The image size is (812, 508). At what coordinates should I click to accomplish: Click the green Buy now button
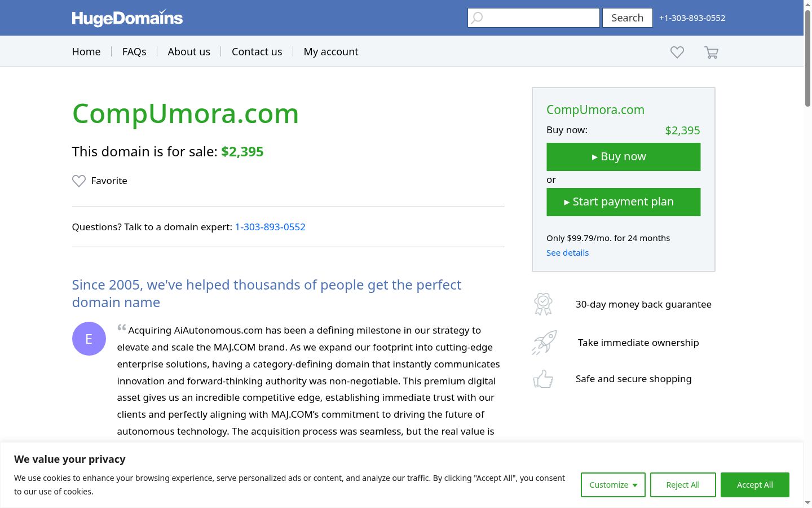[x=624, y=157]
